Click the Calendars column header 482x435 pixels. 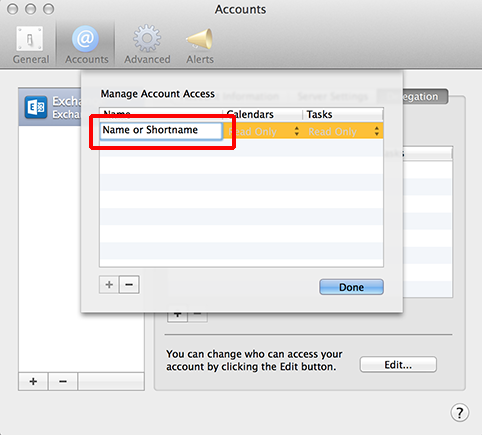click(x=262, y=114)
